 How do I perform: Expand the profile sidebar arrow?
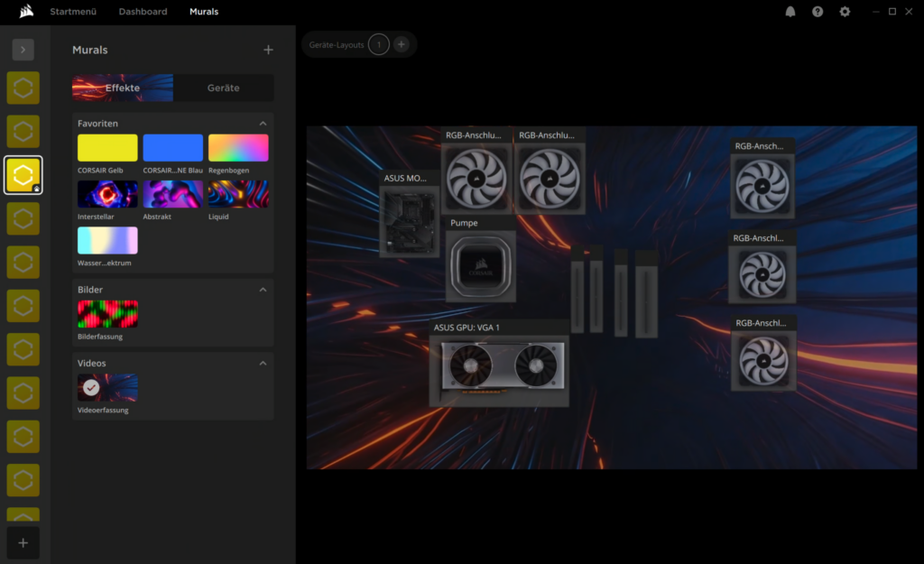(x=23, y=50)
